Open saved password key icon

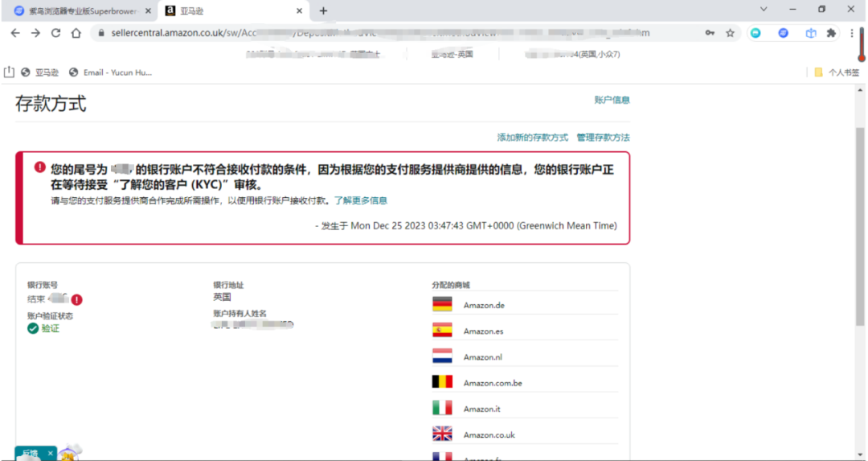(710, 33)
